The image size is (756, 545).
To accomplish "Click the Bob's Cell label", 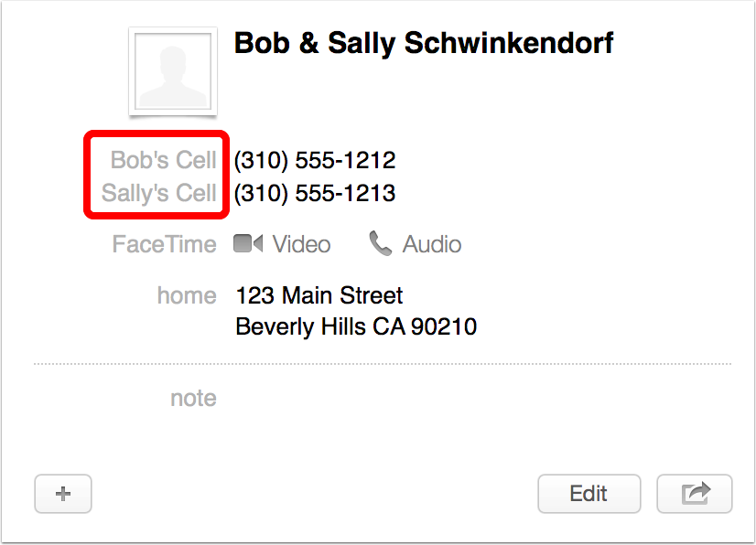I will coord(163,160).
